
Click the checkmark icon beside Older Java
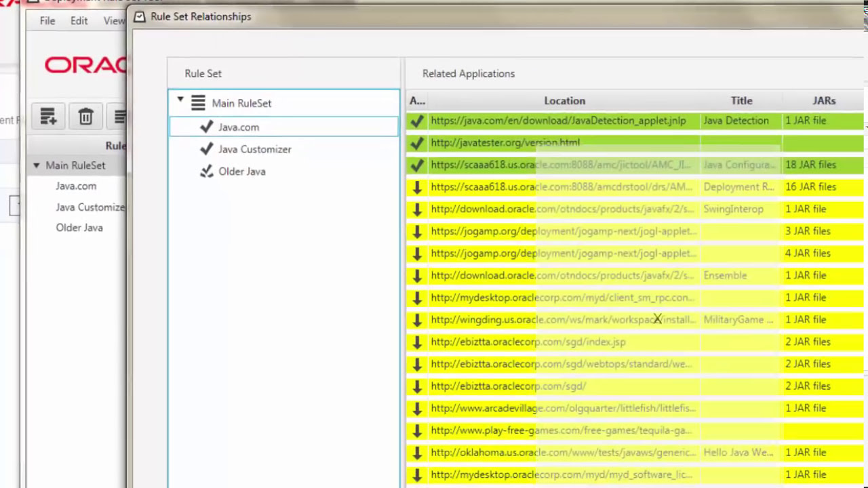[x=207, y=171]
